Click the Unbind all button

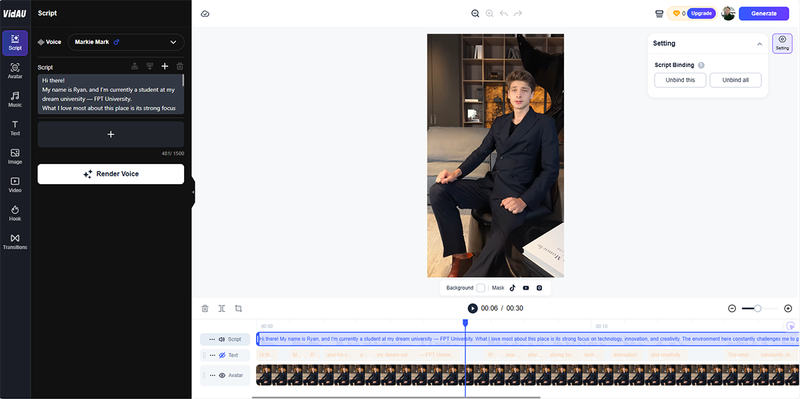(735, 80)
